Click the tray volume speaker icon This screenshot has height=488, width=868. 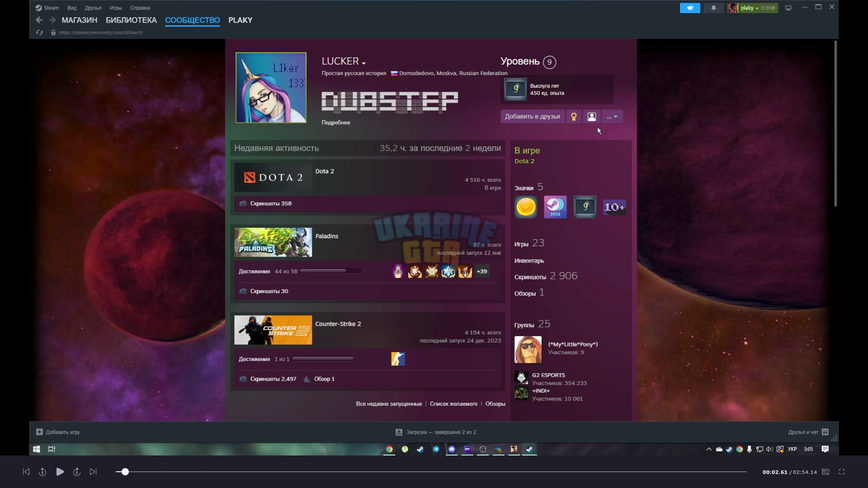769,449
